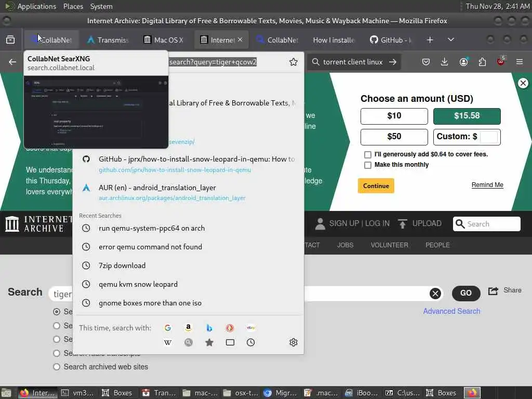Choose the $50 donation amount
Viewport: 532px width, 399px height.
pos(394,137)
